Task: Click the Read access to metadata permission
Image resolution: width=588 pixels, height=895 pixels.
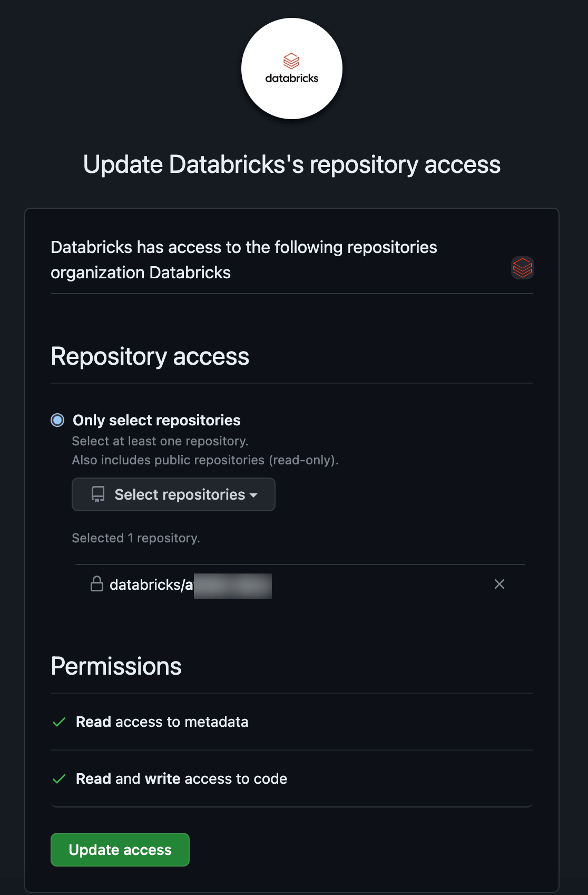Action: (x=162, y=722)
